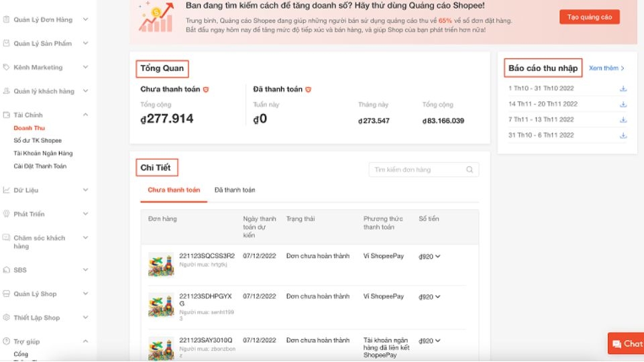This screenshot has height=362, width=644.
Task: Click the Tìm kiếm đơn hàng search field
Action: (424, 170)
